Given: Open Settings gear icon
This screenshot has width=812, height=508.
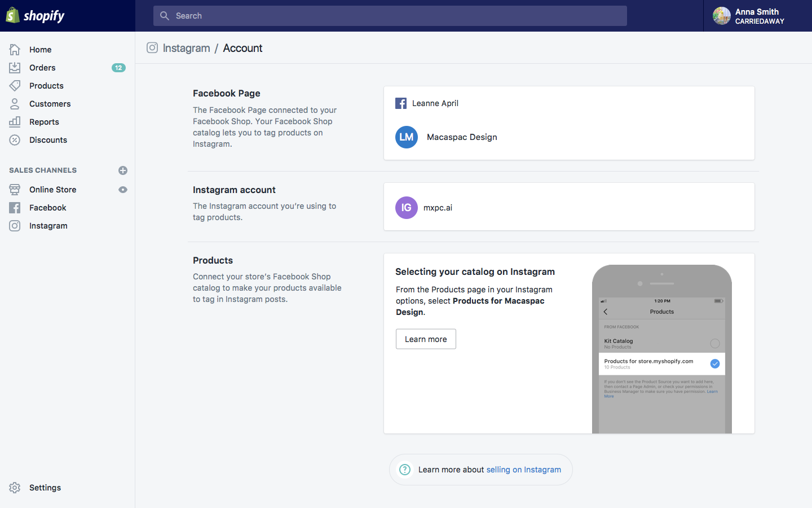Looking at the screenshot, I should coord(15,488).
